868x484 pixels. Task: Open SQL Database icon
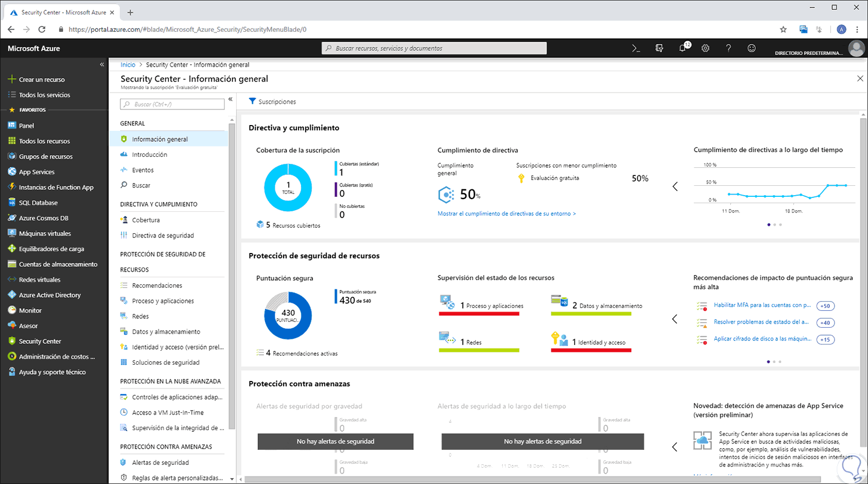point(12,203)
